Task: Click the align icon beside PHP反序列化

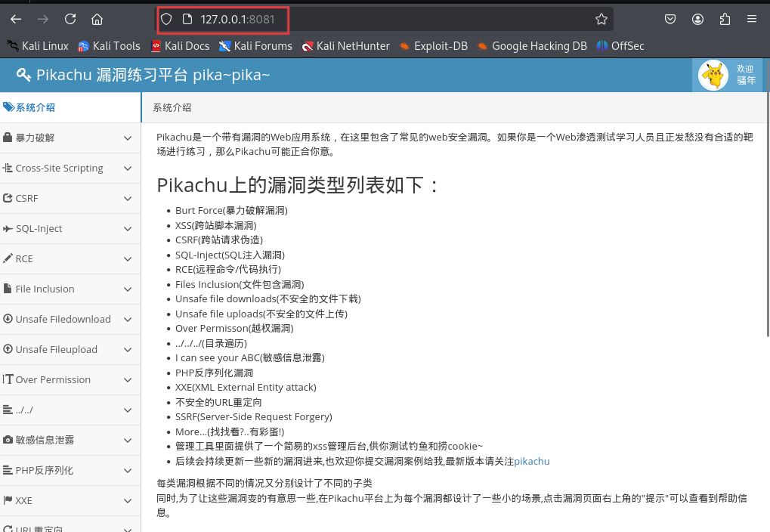Action: point(8,470)
